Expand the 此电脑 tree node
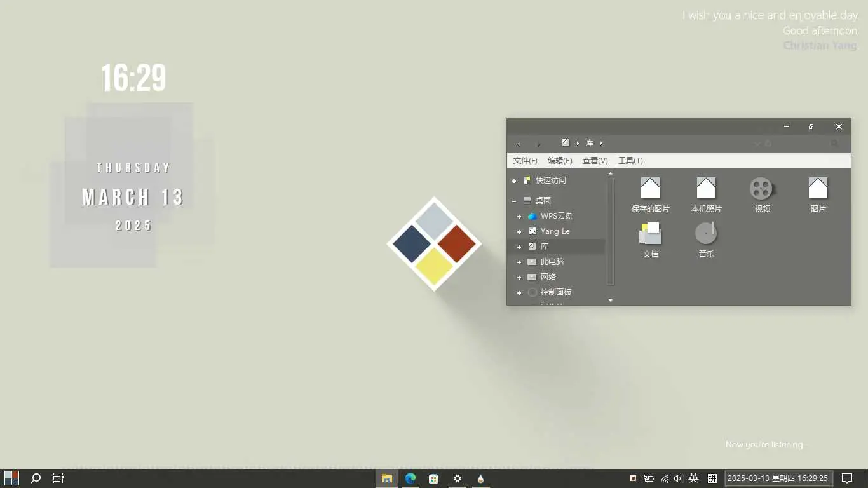This screenshot has width=868, height=488. coord(519,262)
